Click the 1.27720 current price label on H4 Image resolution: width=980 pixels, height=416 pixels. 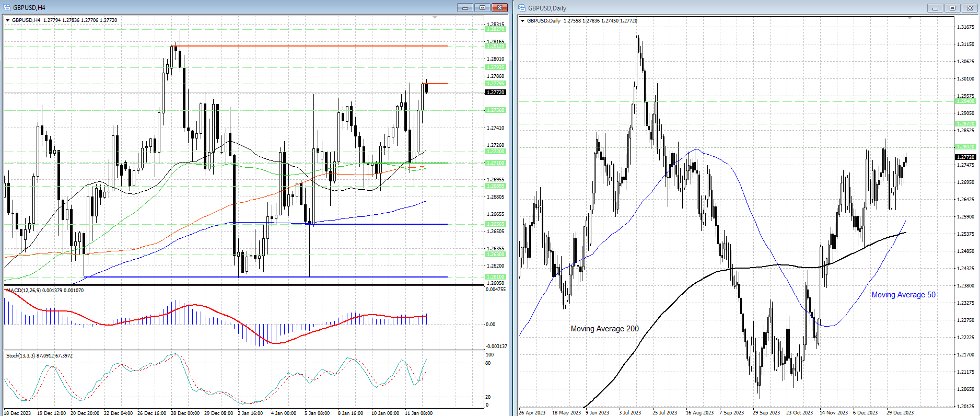point(495,93)
